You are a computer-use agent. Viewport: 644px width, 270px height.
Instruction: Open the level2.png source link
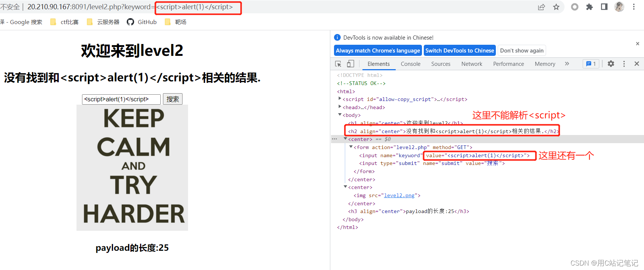[x=399, y=195]
